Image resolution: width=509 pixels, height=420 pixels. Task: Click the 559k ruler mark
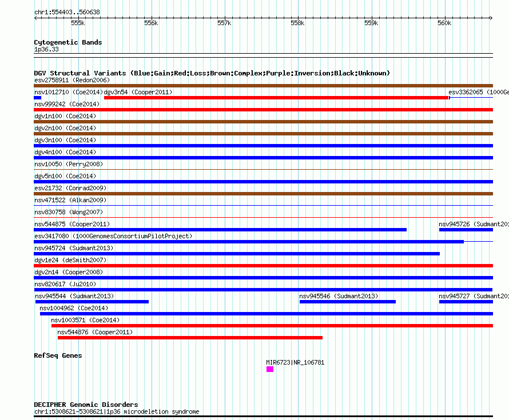(371, 23)
